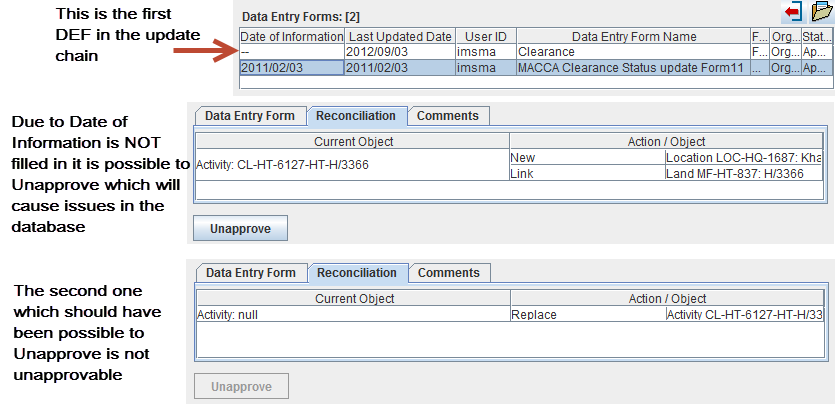Viewport: 835px width, 406px height.
Task: Select MACCA Clearance Status update Form11 row
Action: (x=632, y=66)
